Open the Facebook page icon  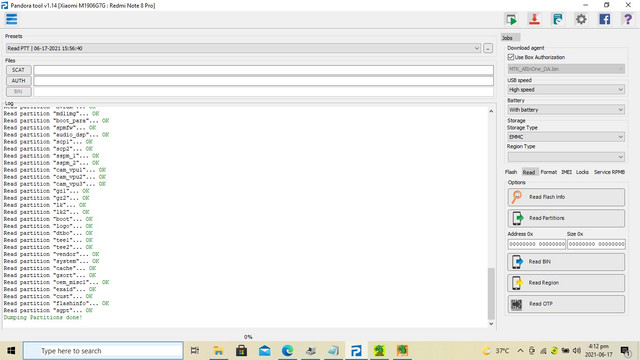(604, 19)
